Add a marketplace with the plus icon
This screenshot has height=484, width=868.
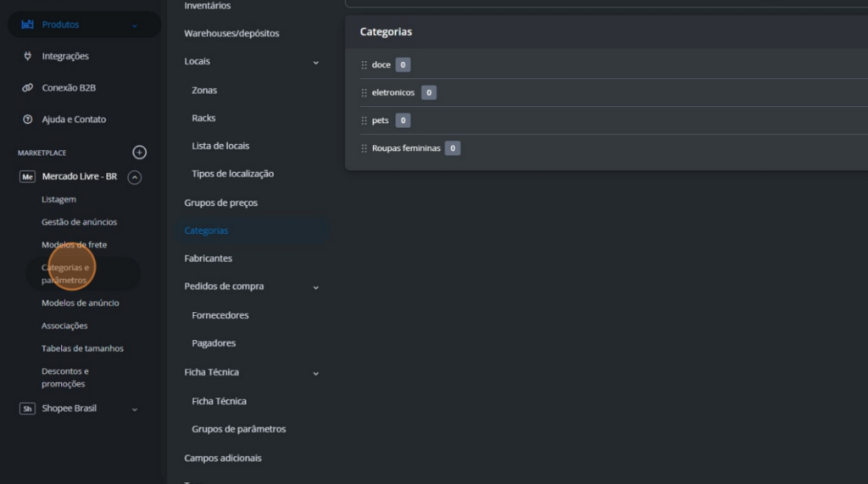click(140, 153)
